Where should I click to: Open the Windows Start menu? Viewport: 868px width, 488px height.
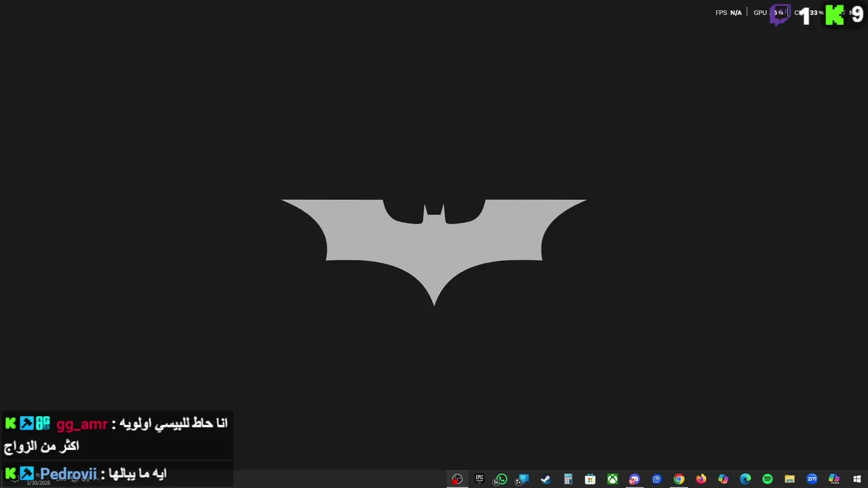856,479
